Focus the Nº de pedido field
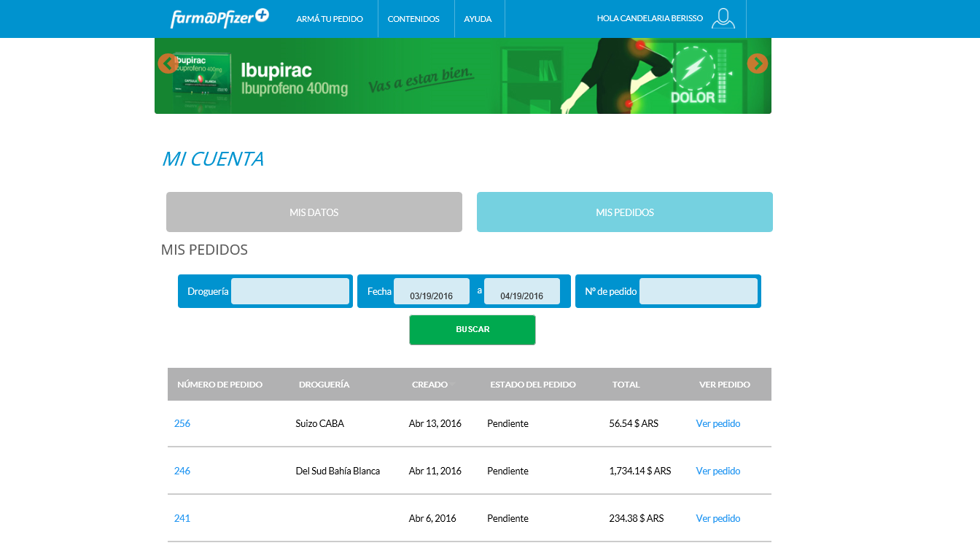Screen dimensions: 980x551 699,291
